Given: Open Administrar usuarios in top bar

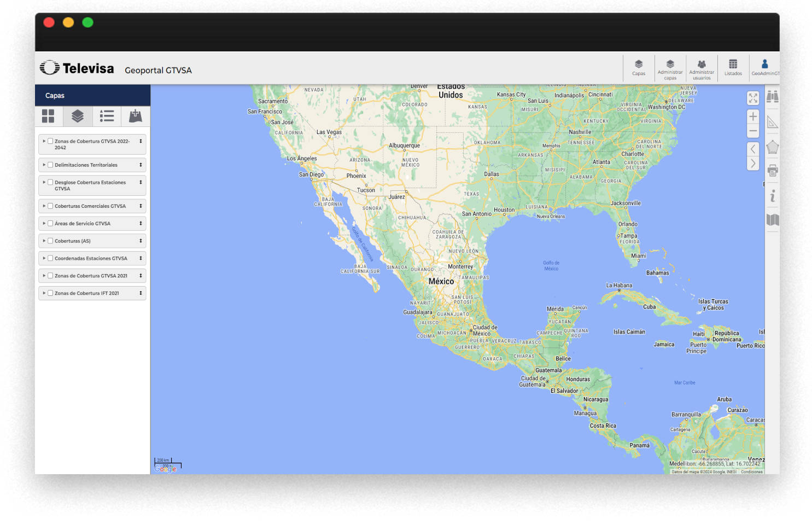Looking at the screenshot, I should [702, 69].
